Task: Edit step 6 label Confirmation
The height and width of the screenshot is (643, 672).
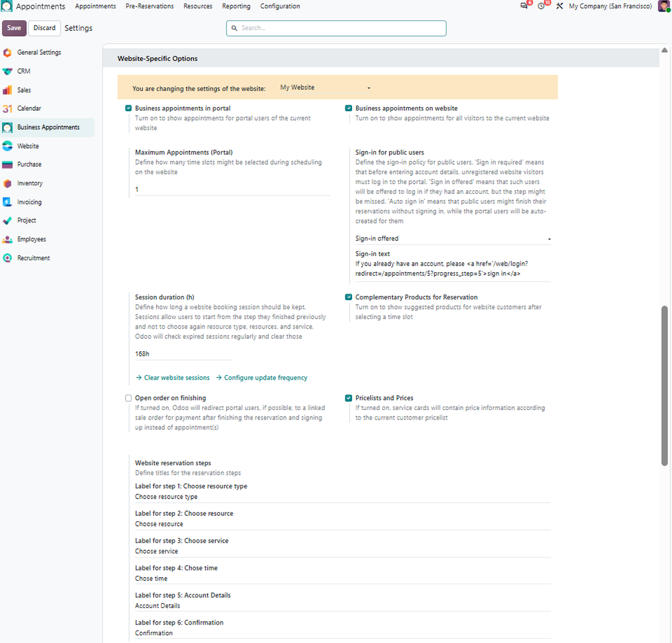Action: point(343,633)
